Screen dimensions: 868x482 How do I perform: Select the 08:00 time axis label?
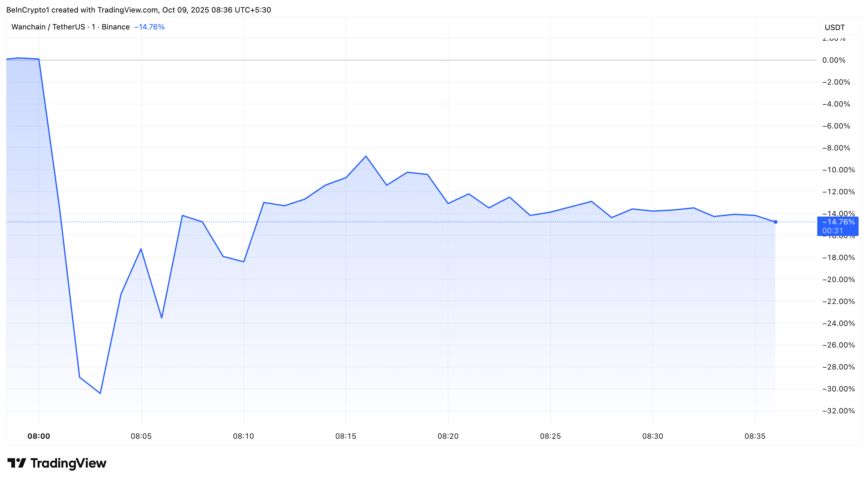click(39, 436)
